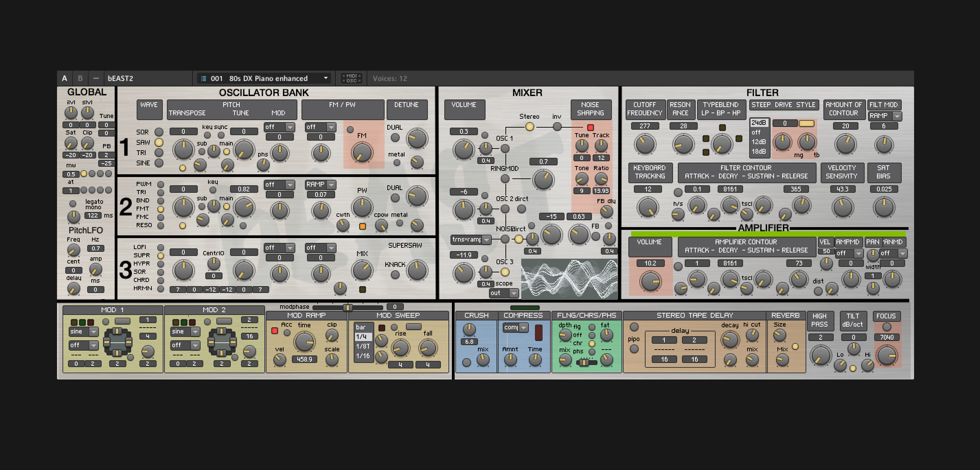
Task: Click the MIDI OSC indicator icon
Action: (352, 78)
